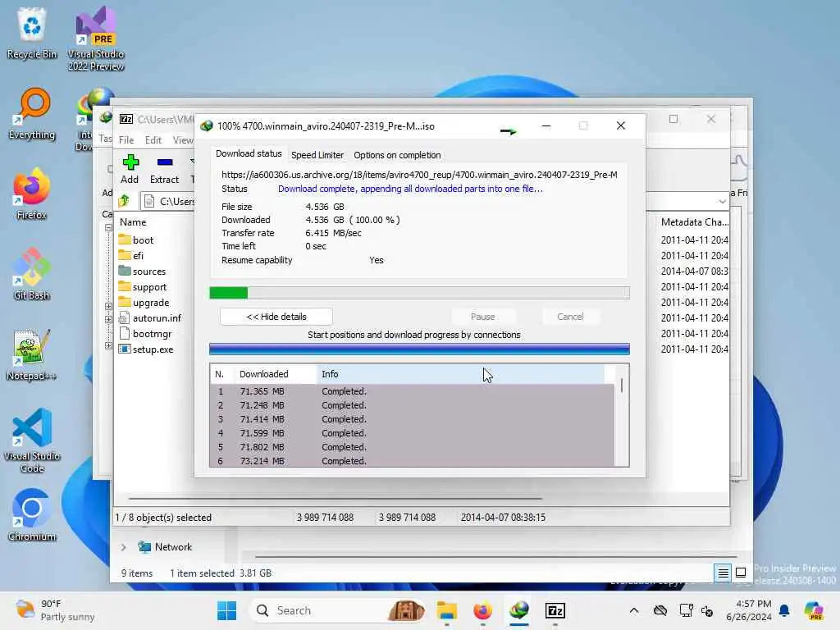Switch to the Speed Limiter tab
Screen dimensions: 840x630
[317, 155]
